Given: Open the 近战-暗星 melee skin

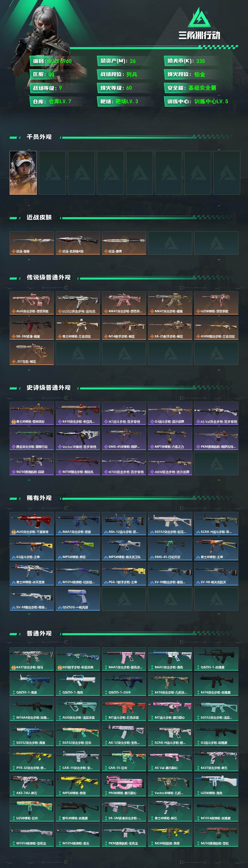Looking at the screenshot, I should click(32, 243).
